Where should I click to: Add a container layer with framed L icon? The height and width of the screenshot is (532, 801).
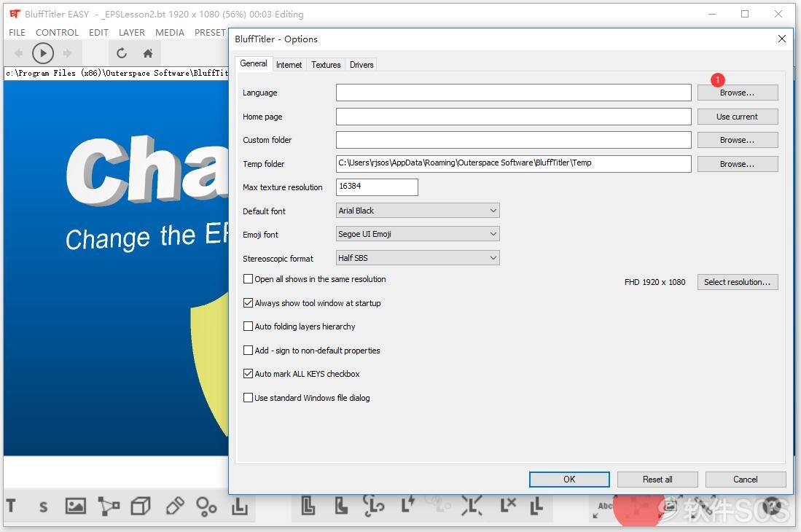[x=240, y=506]
